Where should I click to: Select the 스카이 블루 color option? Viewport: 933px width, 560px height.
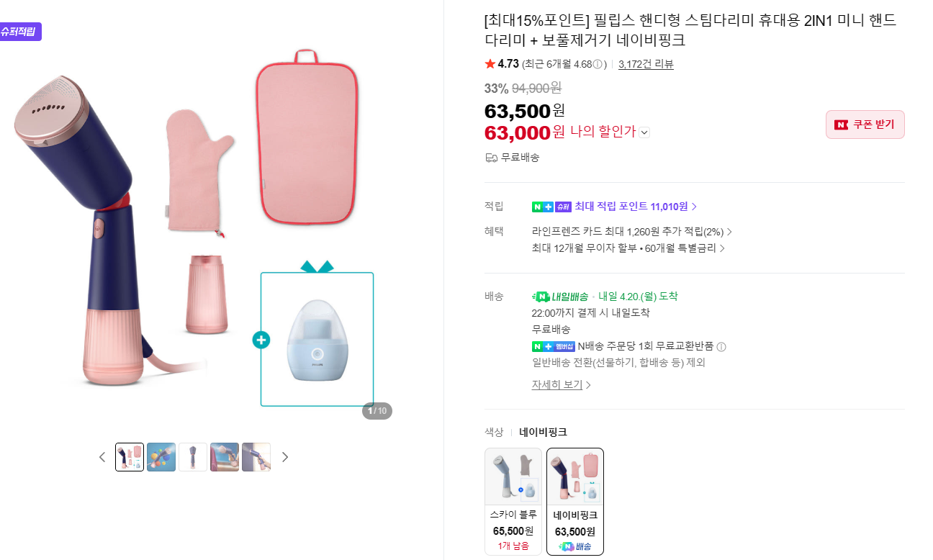(x=513, y=501)
